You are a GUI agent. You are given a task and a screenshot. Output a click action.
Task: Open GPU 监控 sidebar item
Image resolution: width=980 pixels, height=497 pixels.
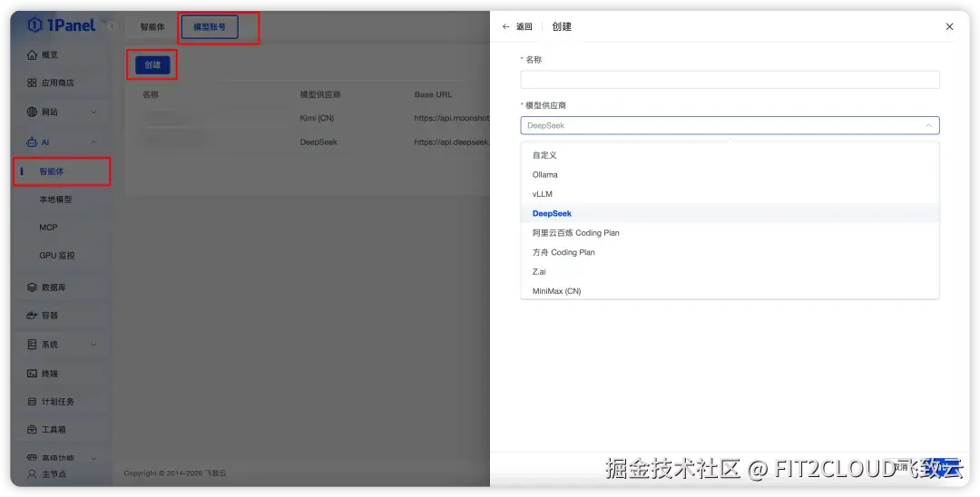pos(57,256)
